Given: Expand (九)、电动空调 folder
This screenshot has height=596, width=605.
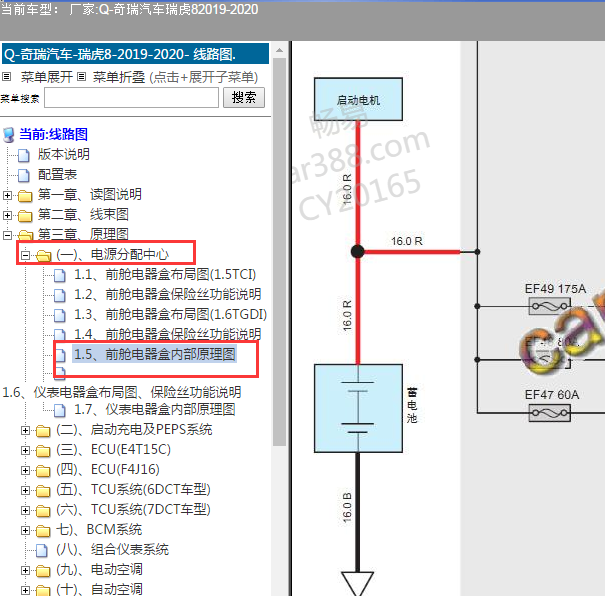Looking at the screenshot, I should coord(25,571).
